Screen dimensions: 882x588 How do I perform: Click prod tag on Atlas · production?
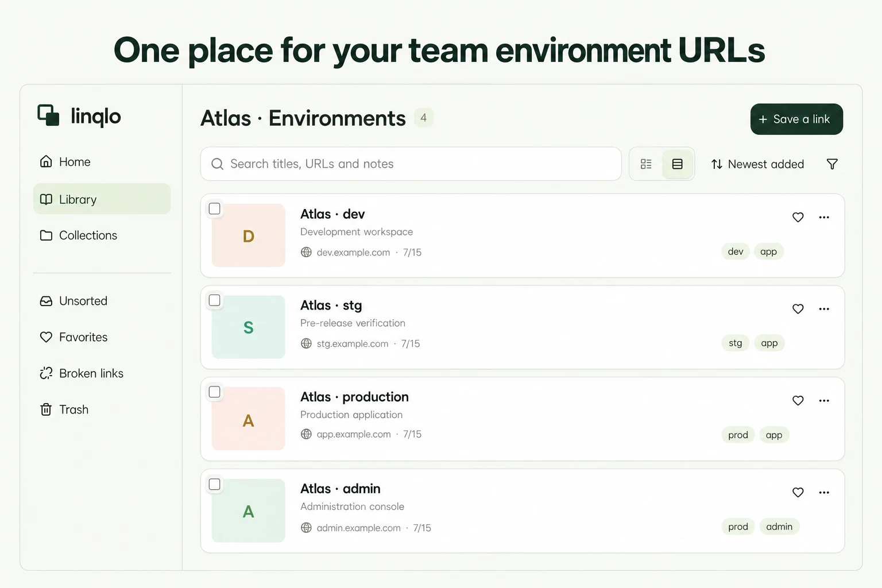(738, 435)
